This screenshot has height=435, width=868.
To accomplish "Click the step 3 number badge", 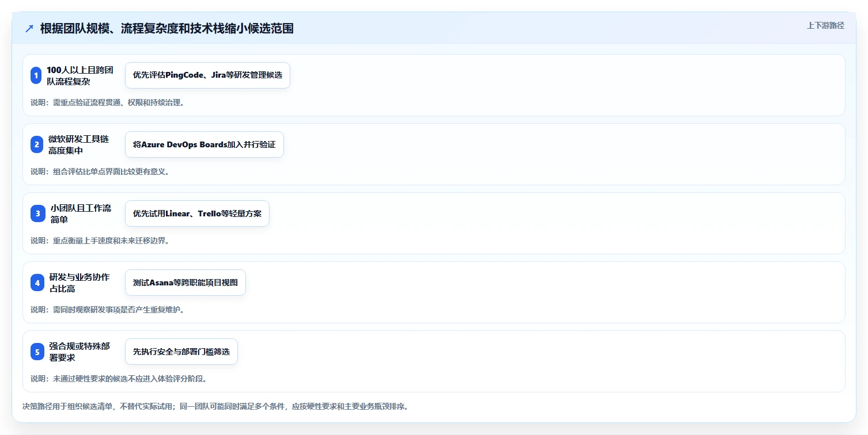I will pos(37,213).
